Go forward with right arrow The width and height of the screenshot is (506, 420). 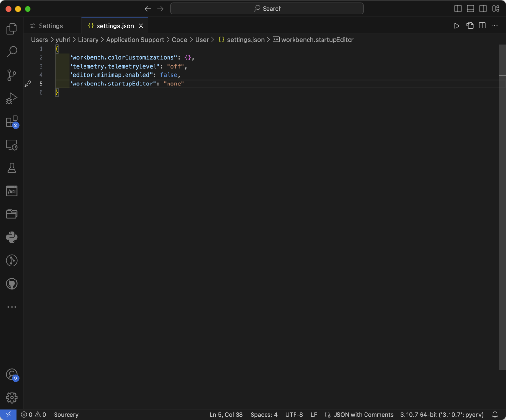160,9
